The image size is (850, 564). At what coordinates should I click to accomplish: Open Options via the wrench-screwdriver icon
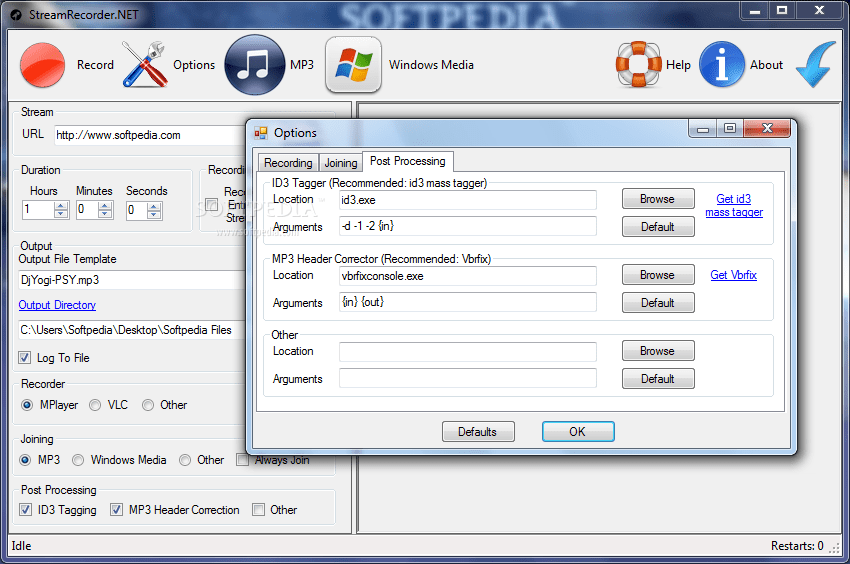tap(144, 65)
